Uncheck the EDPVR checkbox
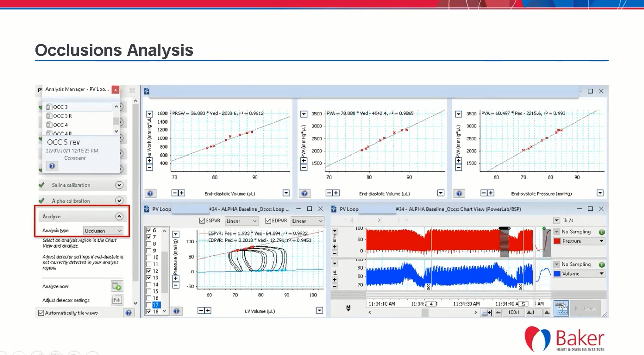This screenshot has width=644, height=355. [x=268, y=221]
